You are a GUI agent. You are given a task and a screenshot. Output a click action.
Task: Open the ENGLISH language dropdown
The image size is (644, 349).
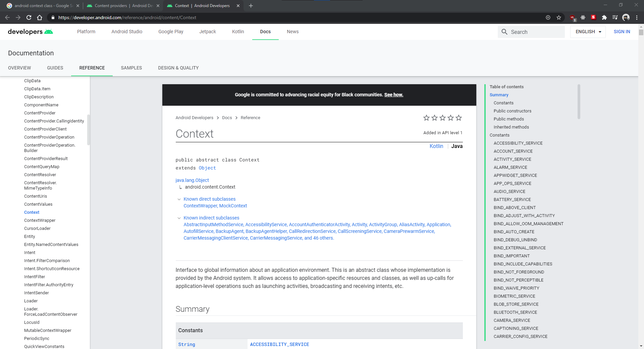[x=588, y=32]
